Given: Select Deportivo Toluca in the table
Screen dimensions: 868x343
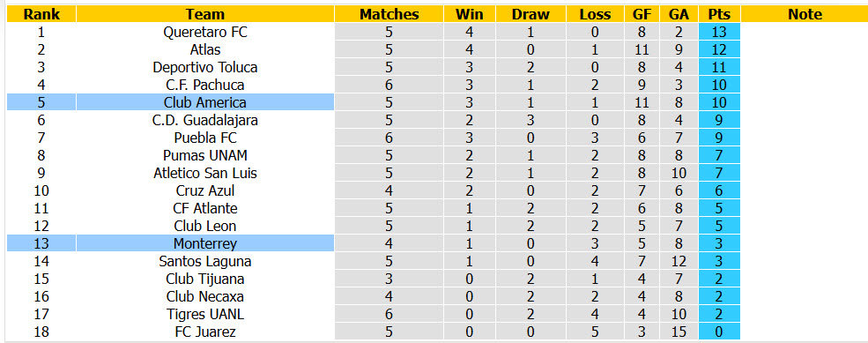Looking at the screenshot, I should click(205, 68).
